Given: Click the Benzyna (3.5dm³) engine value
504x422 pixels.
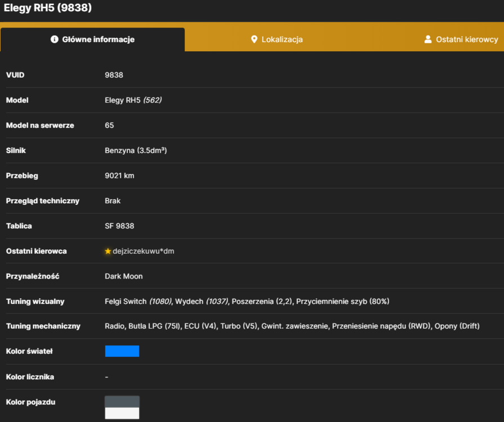Looking at the screenshot, I should tap(136, 150).
